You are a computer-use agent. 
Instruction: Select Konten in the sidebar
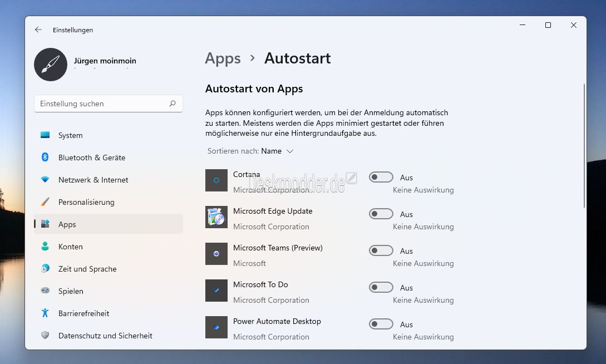coord(108,247)
